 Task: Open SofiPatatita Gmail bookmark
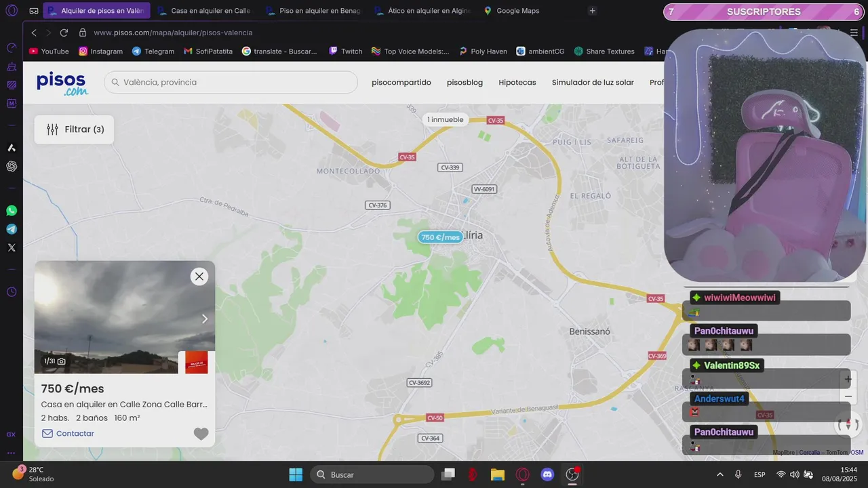pos(208,52)
